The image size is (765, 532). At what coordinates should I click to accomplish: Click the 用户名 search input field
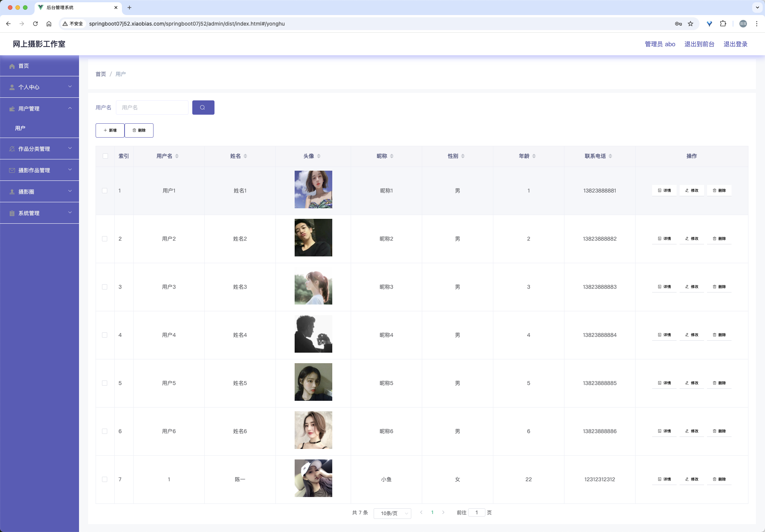(152, 108)
